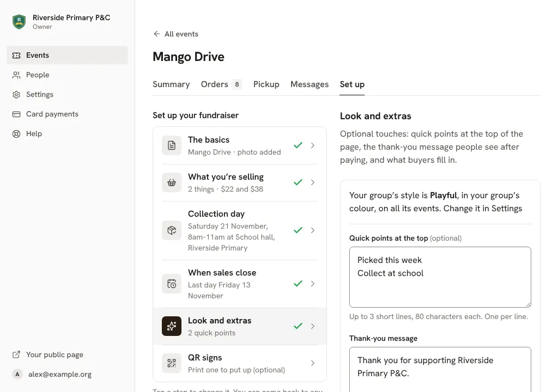Click the avatar icon next to alex@example.org
Image resolution: width=558 pixels, height=392 pixels.
click(x=17, y=374)
